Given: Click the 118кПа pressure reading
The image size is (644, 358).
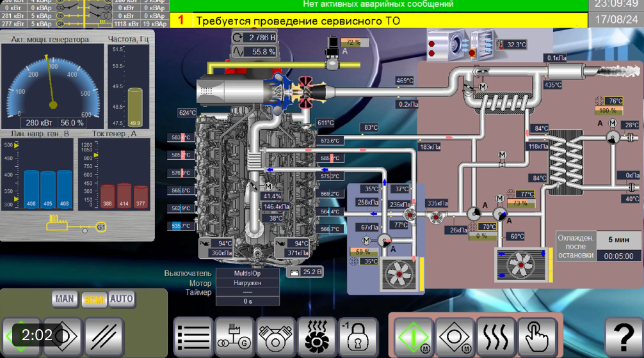Looking at the screenshot, I should (x=538, y=146).
